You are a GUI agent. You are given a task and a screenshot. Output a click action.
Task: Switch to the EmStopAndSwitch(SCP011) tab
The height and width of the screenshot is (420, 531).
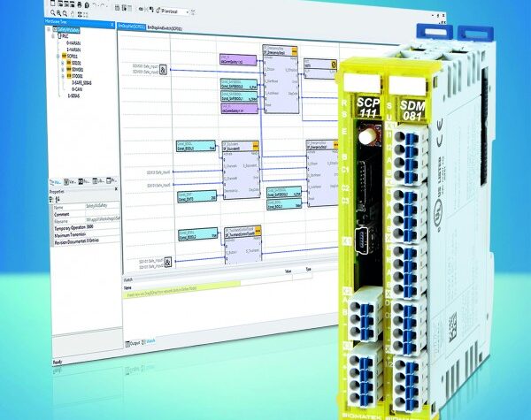[165, 28]
